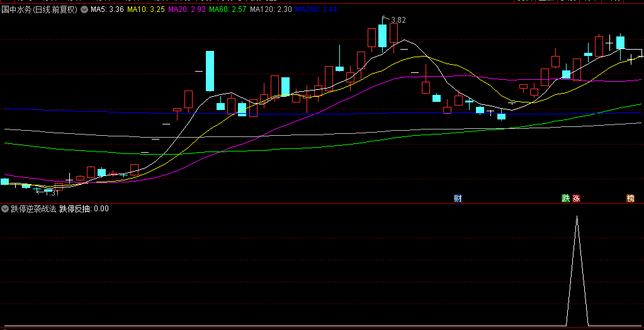Image resolution: width=644 pixels, height=330 pixels.
Task: Click the 跌停逆袭战法 indicator name
Action: point(33,209)
